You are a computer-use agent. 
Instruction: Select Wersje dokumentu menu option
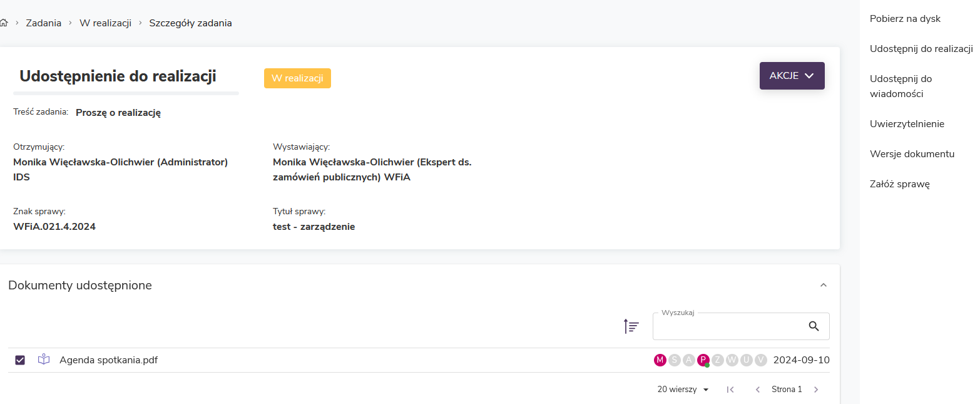click(x=912, y=154)
